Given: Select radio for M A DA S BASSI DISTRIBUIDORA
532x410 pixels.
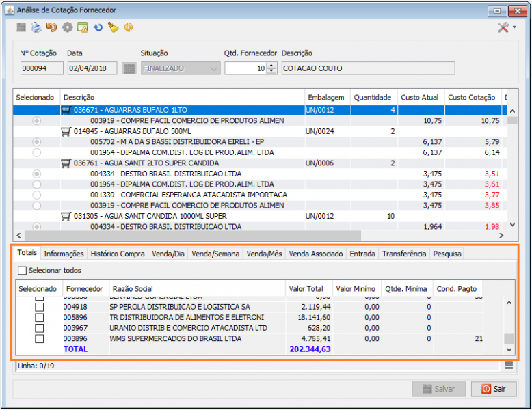Looking at the screenshot, I should (x=37, y=141).
